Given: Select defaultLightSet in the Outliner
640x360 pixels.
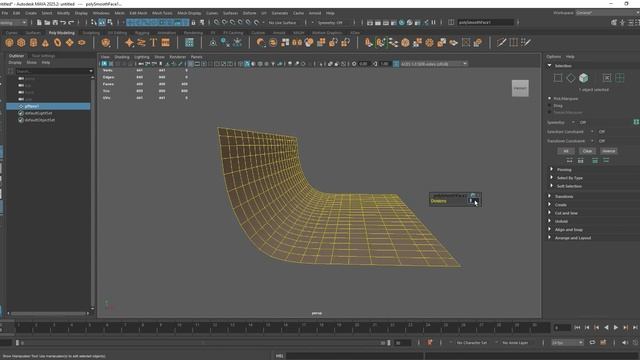Looking at the screenshot, I should 39,113.
